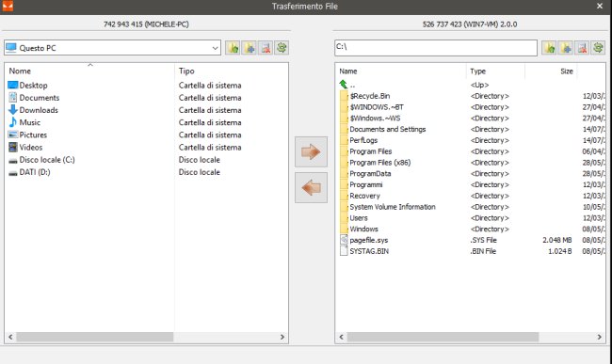Go up one folder in remote pane toolbar
Screen dimensions: 612x364
point(549,48)
